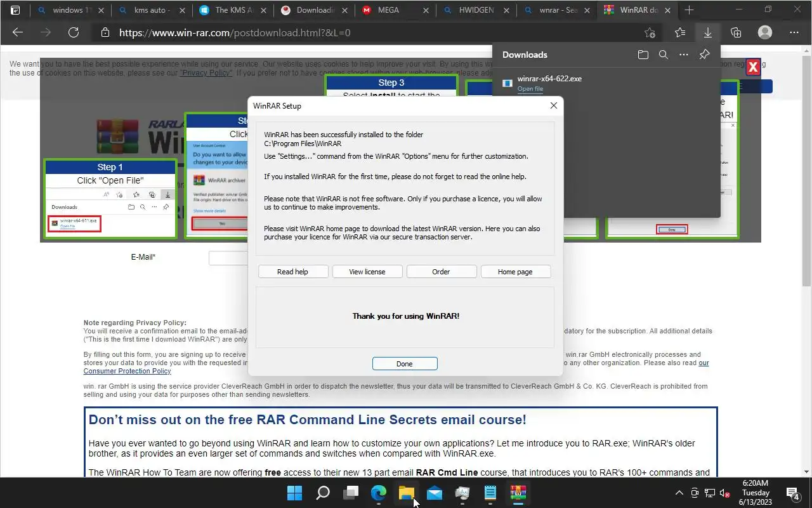The image size is (812, 508).
Task: Refresh the current page
Action: tap(74, 32)
